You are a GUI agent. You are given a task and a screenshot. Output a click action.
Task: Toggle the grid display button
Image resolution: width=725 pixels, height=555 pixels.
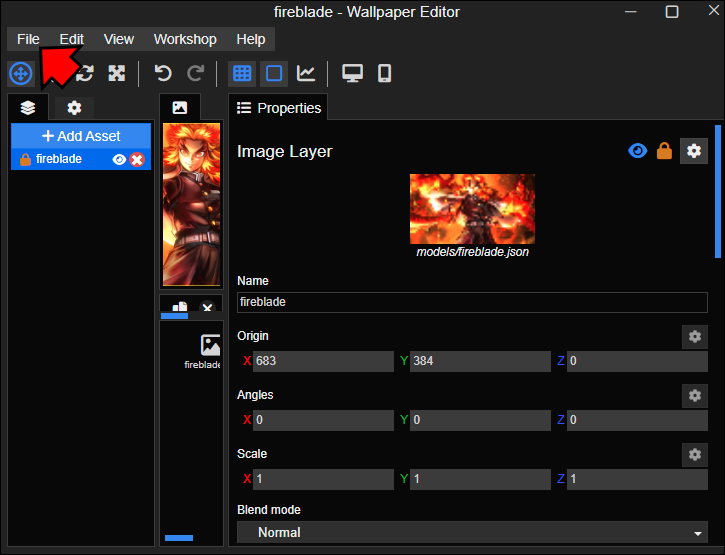coord(241,73)
